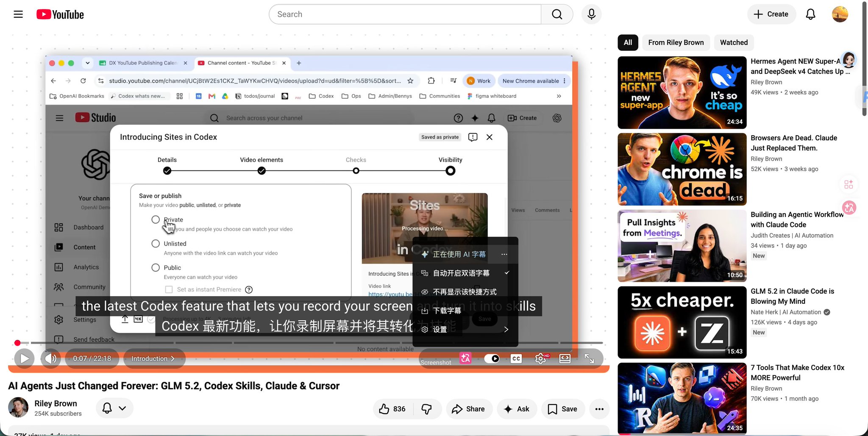Toggle 自动开启双语字幕 option
This screenshot has height=436, width=868.
click(x=465, y=273)
